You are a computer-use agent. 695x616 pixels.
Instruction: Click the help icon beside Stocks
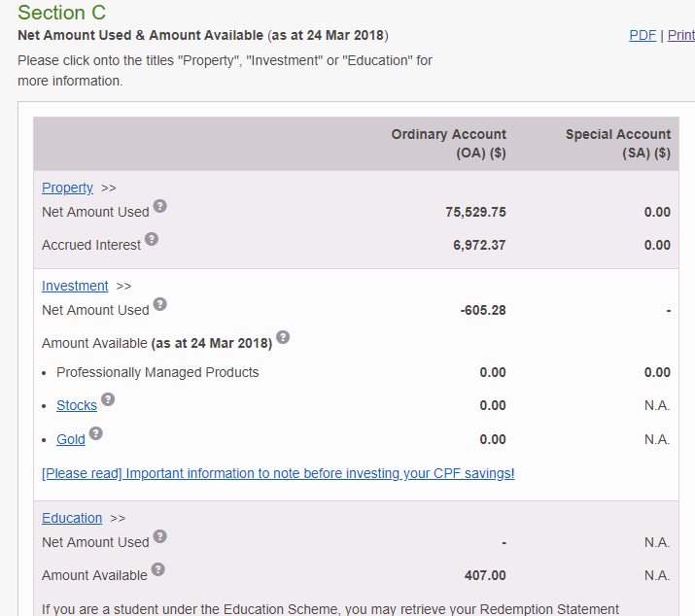point(108,399)
